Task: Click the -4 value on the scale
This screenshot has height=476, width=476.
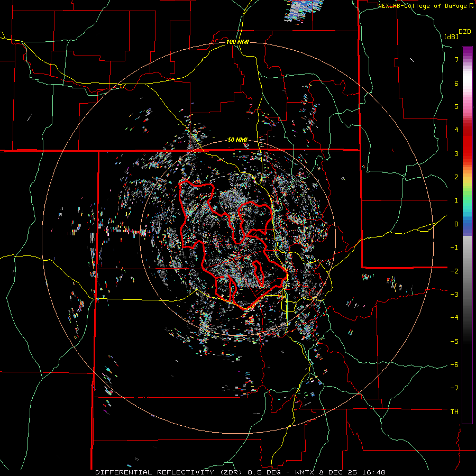Action: coord(454,318)
